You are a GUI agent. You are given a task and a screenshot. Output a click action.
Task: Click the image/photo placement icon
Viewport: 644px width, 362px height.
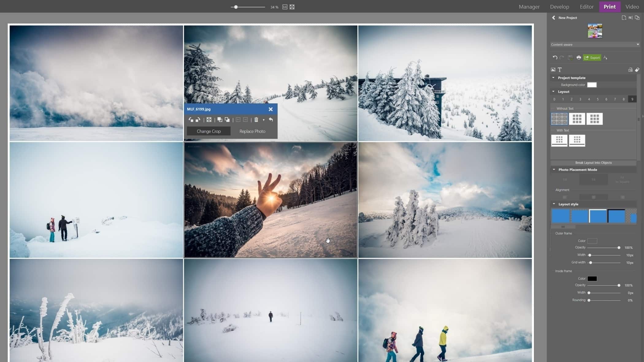point(553,70)
